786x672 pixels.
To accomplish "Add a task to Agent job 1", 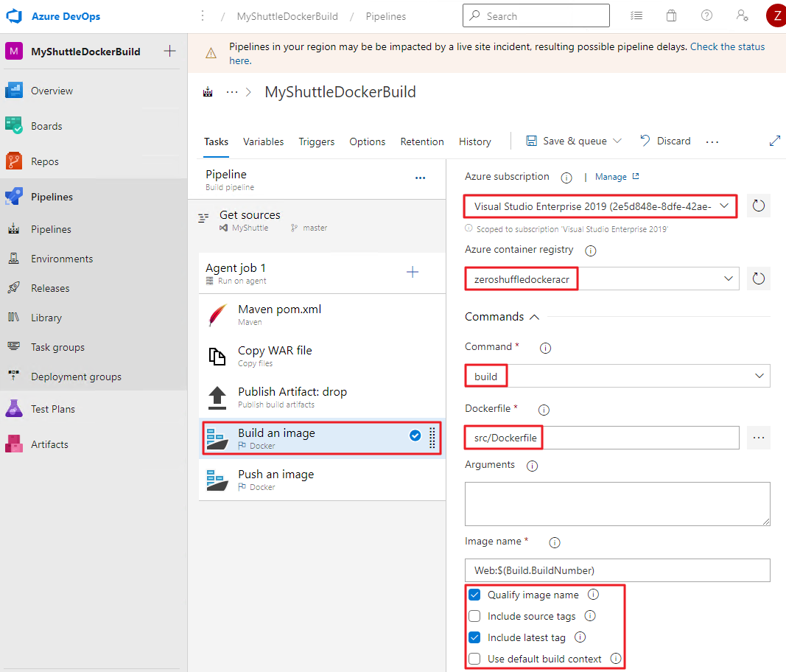I will (413, 273).
